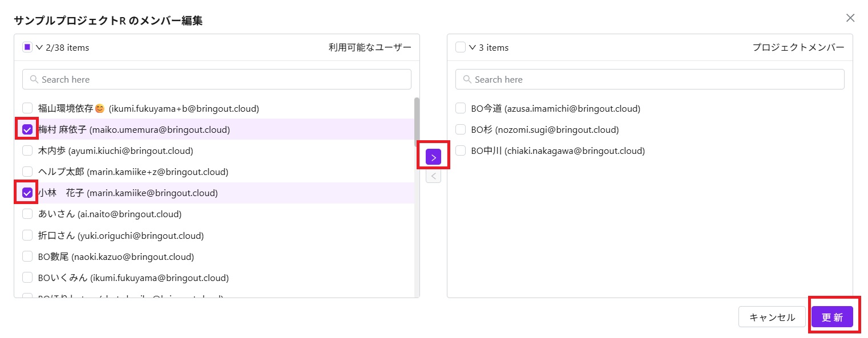Toggle the select-all checkbox for available users
Viewport: 868px width, 338px height.
click(x=27, y=47)
